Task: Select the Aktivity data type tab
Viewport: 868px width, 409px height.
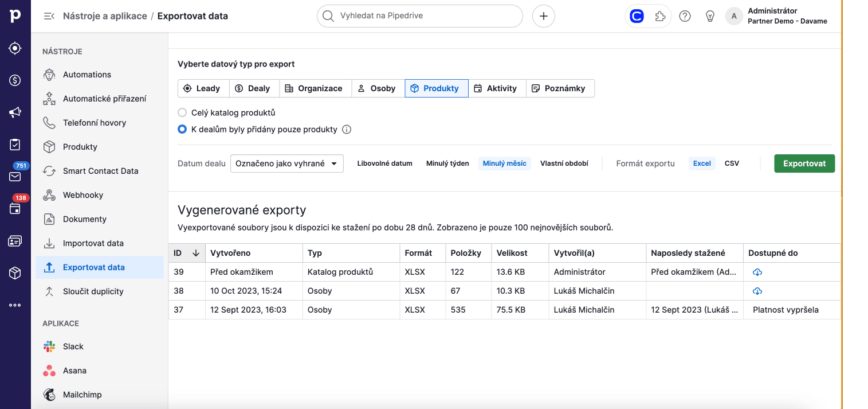Action: (496, 88)
